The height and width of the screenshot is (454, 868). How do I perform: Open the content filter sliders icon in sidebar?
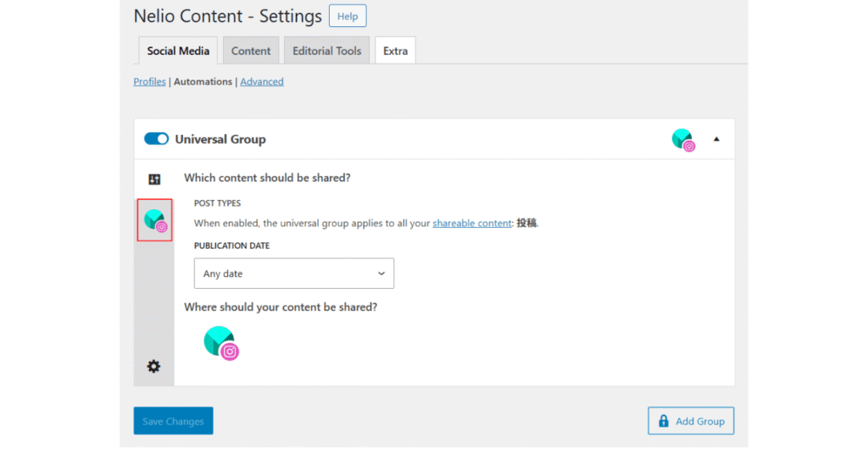point(154,179)
